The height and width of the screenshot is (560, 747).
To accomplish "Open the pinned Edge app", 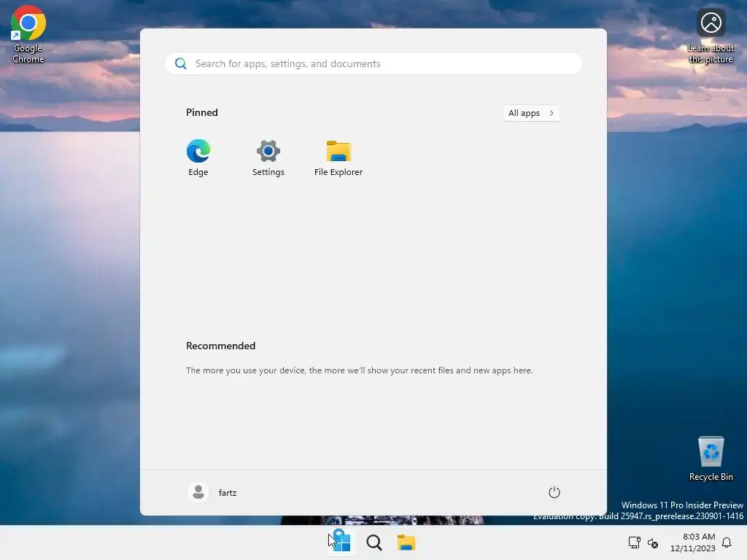I will coord(198,158).
